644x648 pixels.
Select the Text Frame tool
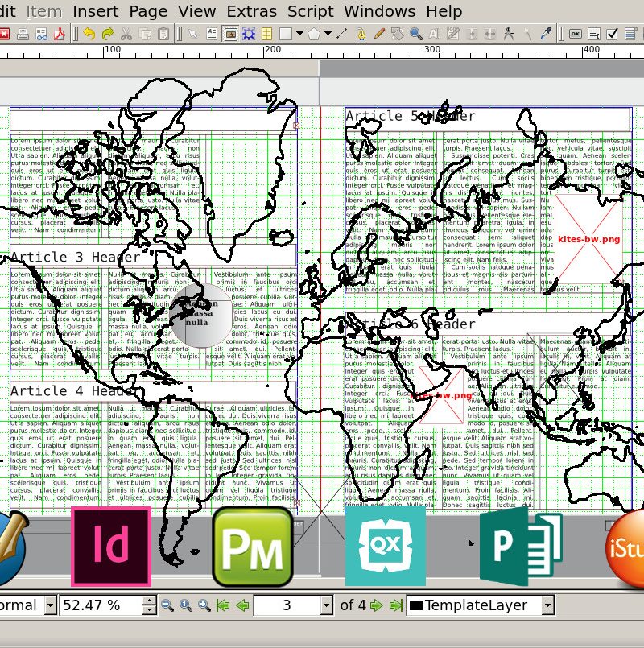coord(212,34)
